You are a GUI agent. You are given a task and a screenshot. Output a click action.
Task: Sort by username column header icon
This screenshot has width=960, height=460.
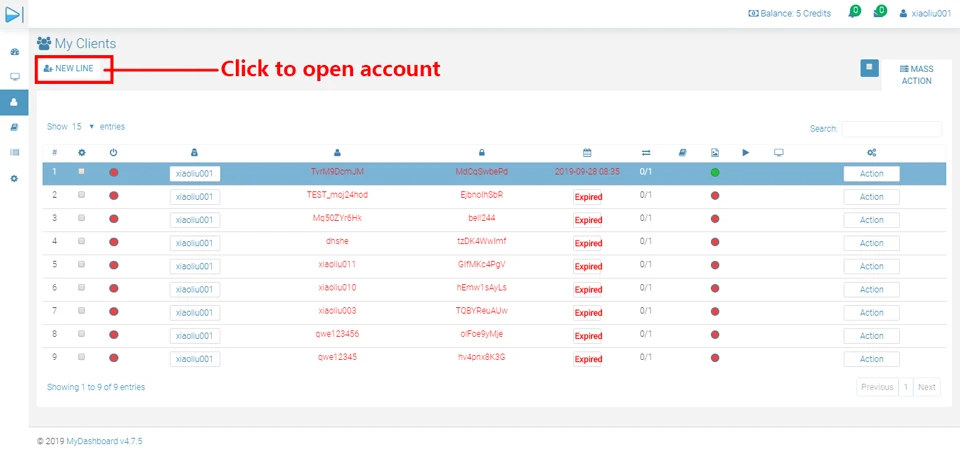coord(337,153)
